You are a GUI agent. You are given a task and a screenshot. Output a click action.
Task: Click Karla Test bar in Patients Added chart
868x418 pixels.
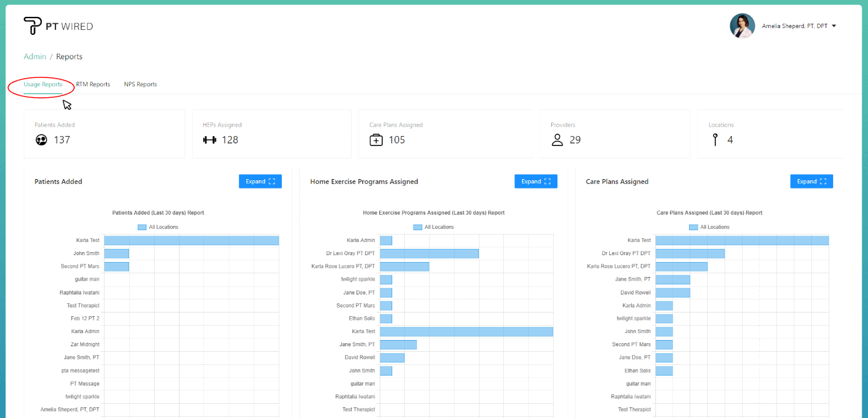pos(191,240)
